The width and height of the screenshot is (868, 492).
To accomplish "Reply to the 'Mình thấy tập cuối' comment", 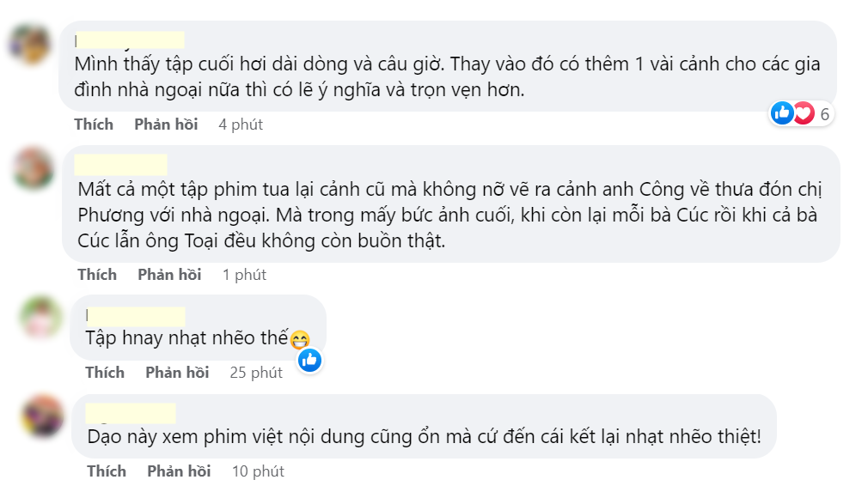I will (166, 125).
